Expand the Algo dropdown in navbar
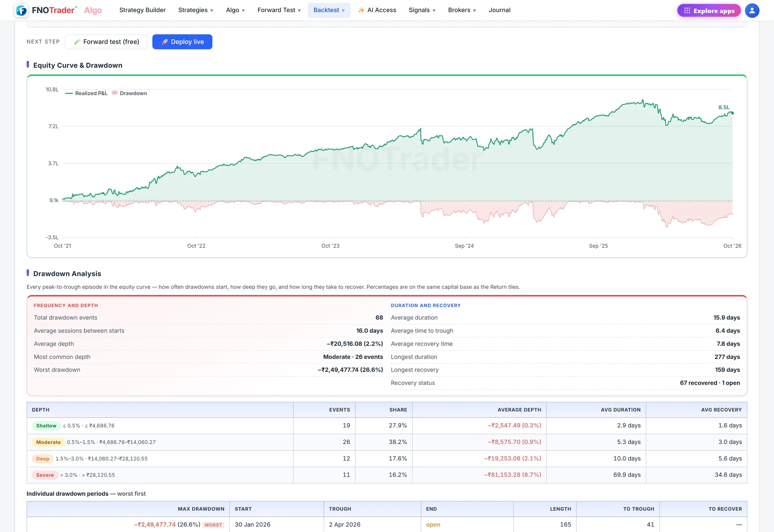Viewport: 774px width, 532px height. click(x=235, y=10)
